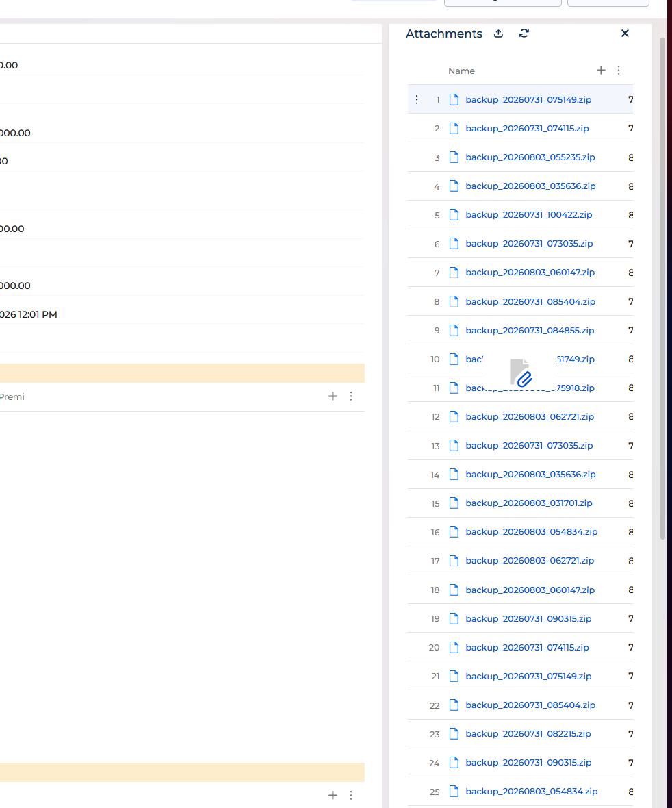
Task: Click the file icon beside backup_20260731_084855.zip
Action: (x=454, y=330)
